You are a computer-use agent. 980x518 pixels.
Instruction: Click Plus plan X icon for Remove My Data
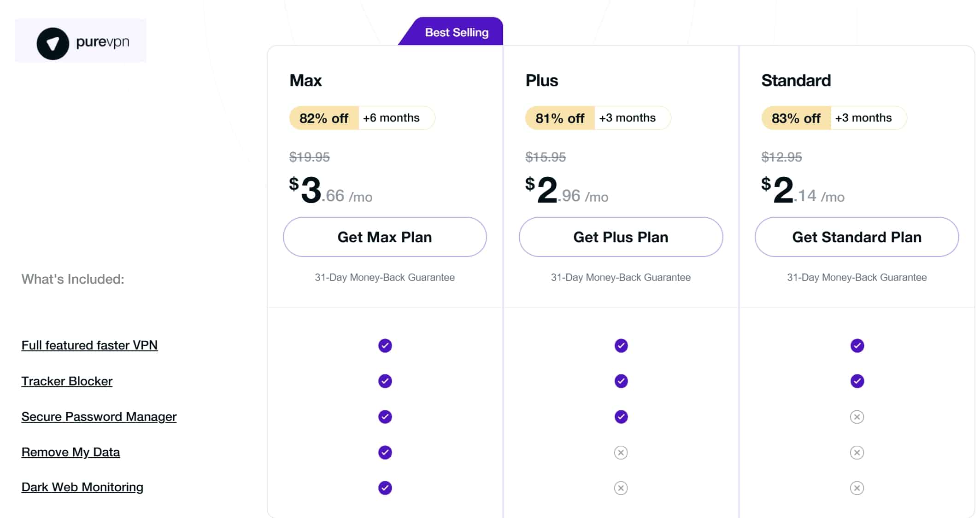click(x=621, y=453)
